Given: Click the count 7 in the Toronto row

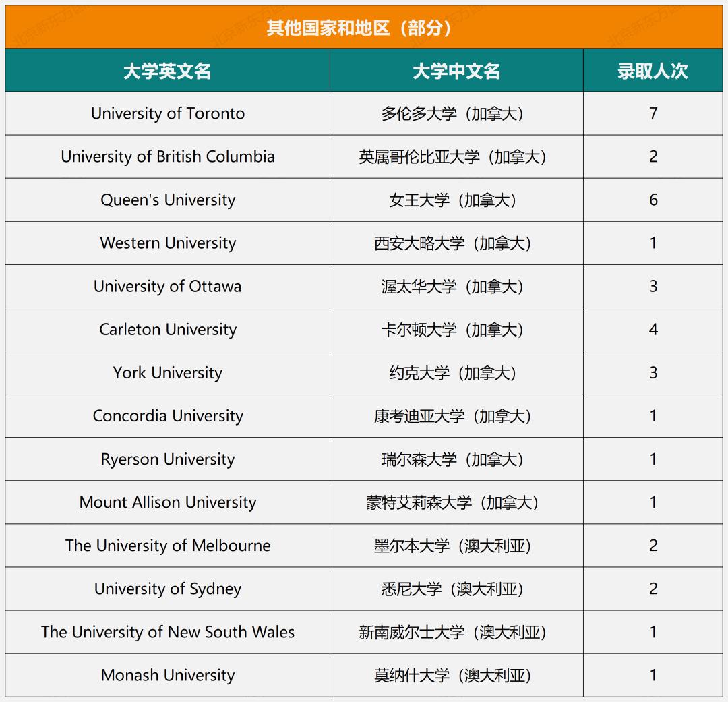Looking at the screenshot, I should [x=653, y=113].
